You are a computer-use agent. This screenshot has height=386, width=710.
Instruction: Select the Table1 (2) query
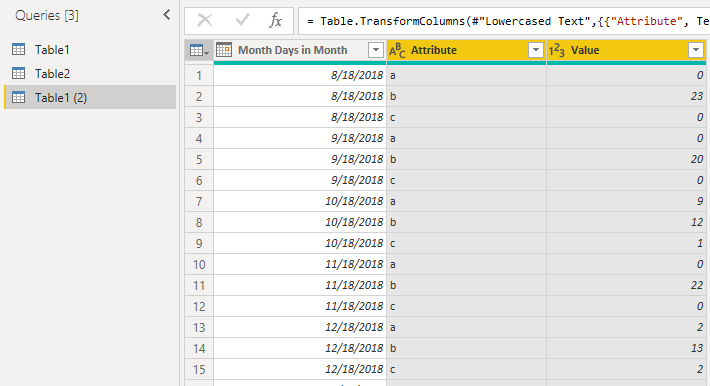click(x=90, y=97)
